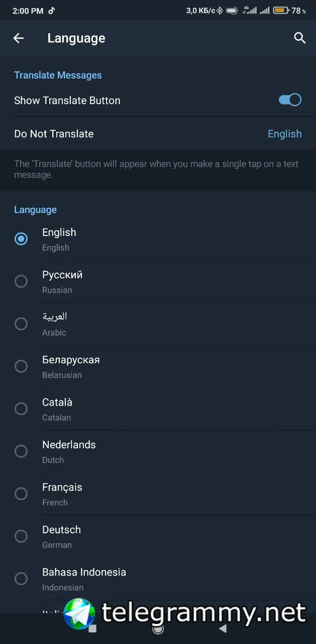The width and height of the screenshot is (316, 644).
Task: Choose the Arabic radio button
Action: click(21, 324)
